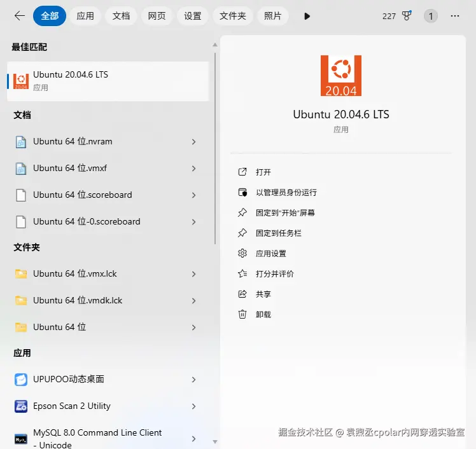
Task: Open the Ubuntu 64 位.scoreboard document
Action: tap(108, 195)
